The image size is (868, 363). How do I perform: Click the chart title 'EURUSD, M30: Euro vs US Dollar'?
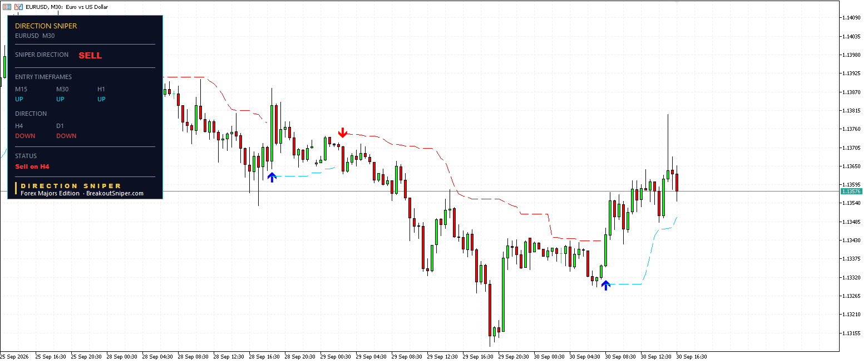(67, 7)
